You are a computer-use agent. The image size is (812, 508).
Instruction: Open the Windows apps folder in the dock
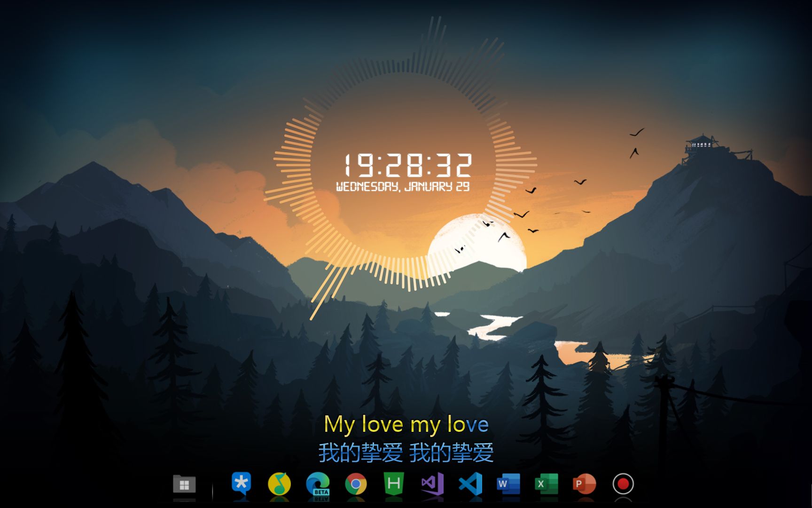click(x=184, y=484)
